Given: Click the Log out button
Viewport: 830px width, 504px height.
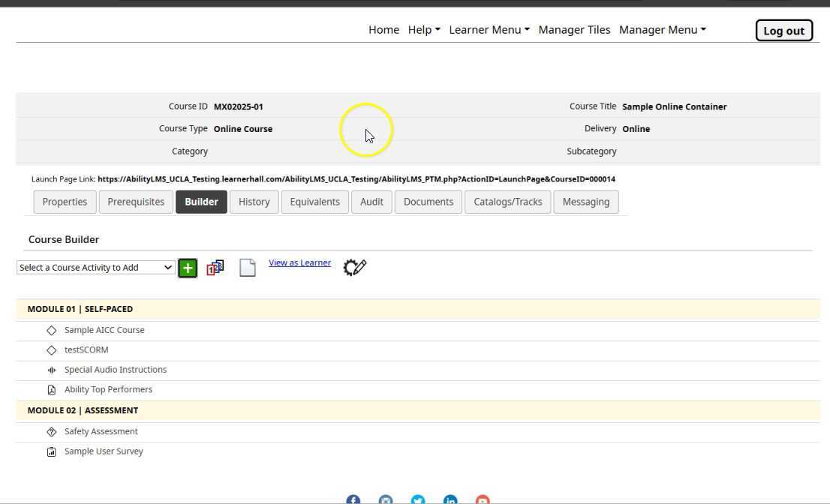Looking at the screenshot, I should tap(783, 31).
